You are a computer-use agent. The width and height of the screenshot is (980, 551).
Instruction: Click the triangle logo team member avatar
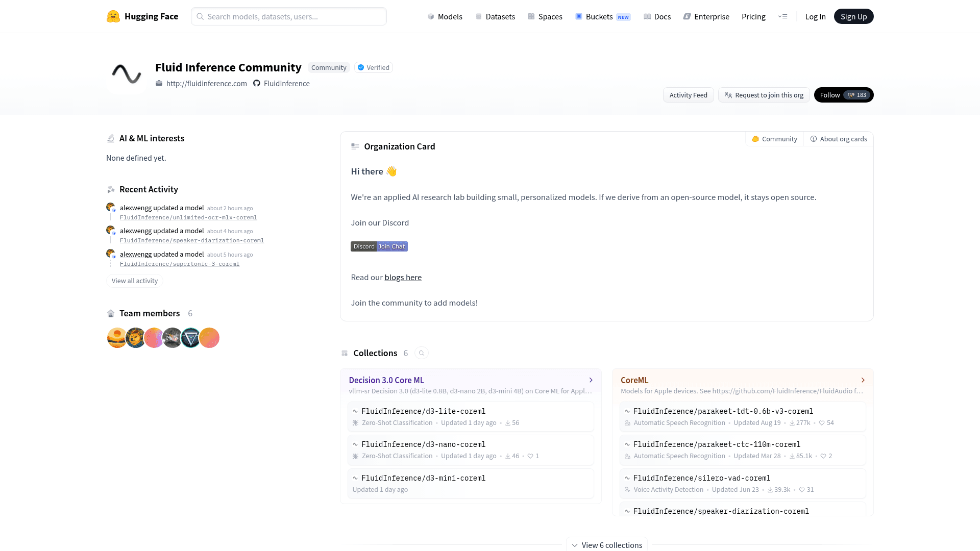(x=190, y=338)
